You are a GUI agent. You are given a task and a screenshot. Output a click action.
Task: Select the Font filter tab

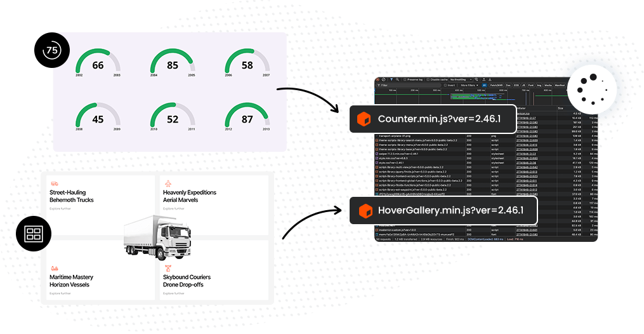point(530,85)
